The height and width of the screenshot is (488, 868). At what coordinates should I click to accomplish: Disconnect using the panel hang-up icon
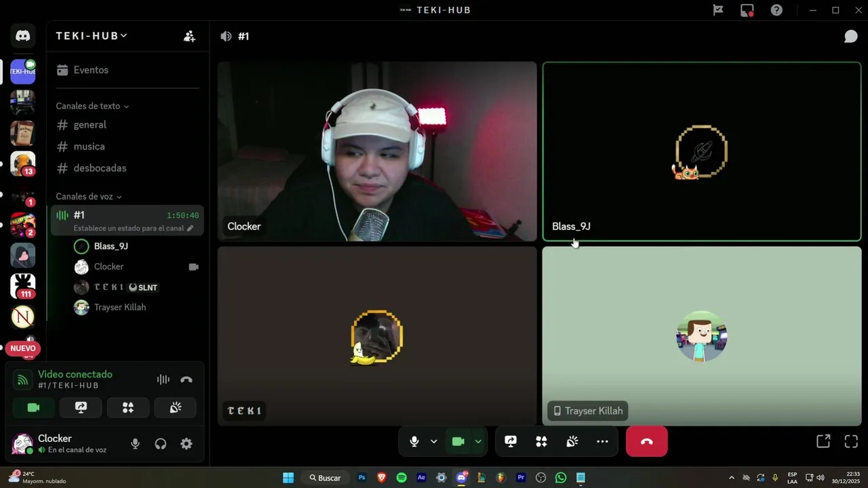pyautogui.click(x=186, y=380)
